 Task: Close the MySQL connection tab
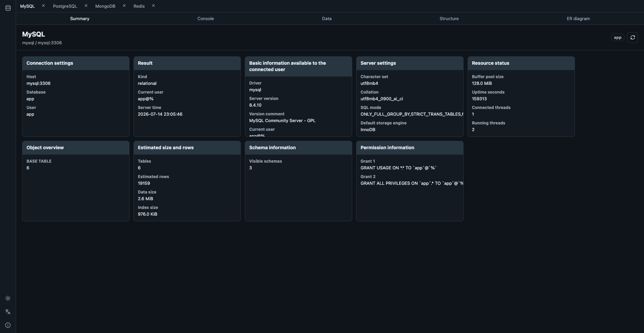pos(43,6)
